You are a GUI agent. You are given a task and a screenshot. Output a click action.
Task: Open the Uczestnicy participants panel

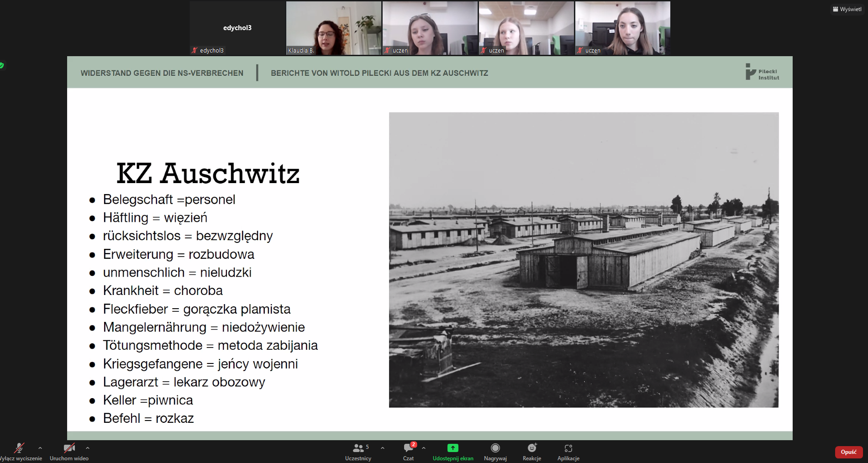[358, 451]
